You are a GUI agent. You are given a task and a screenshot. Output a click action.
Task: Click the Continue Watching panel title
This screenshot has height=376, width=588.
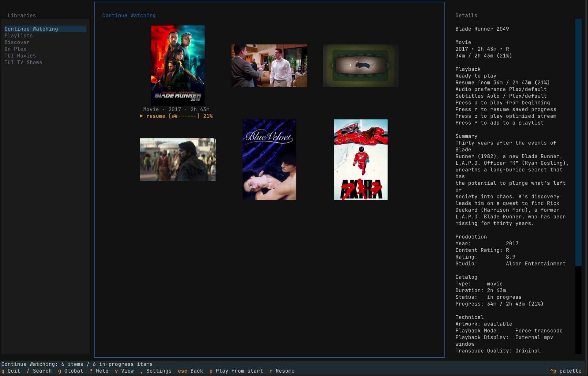coord(129,15)
